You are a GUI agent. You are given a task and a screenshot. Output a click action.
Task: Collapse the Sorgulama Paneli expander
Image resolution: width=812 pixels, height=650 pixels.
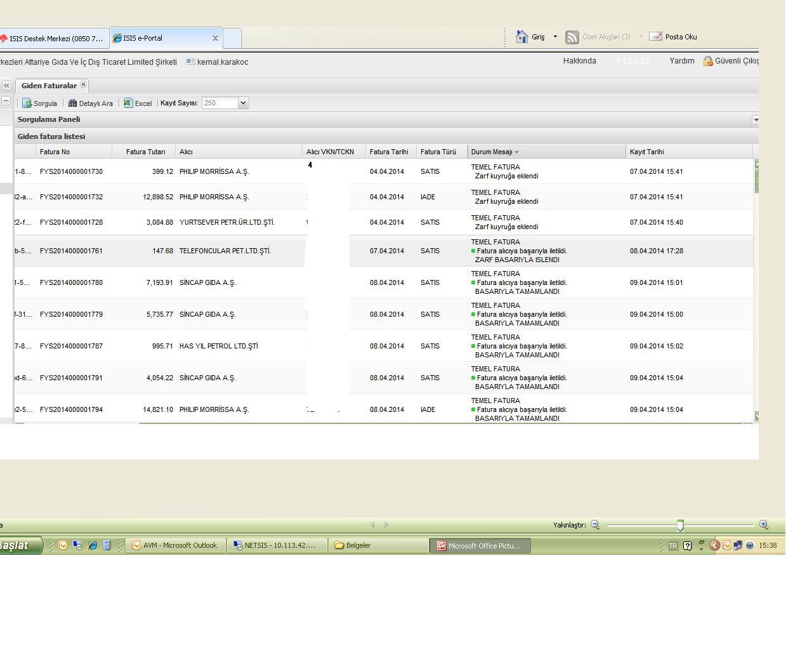click(756, 119)
